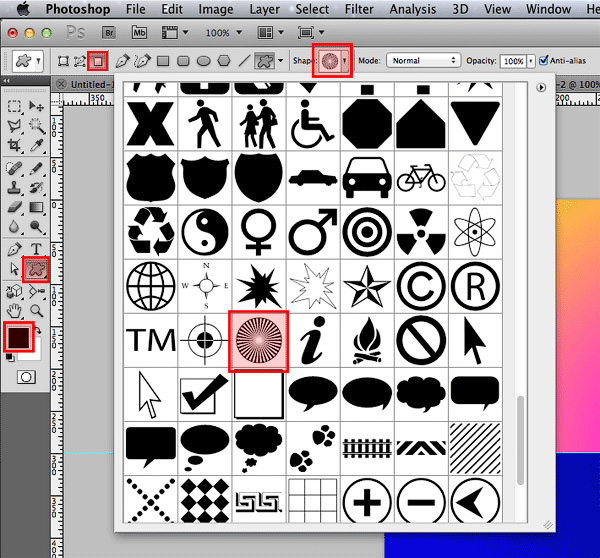600x558 pixels.
Task: Select the Healing Brush tool
Action: tap(14, 168)
